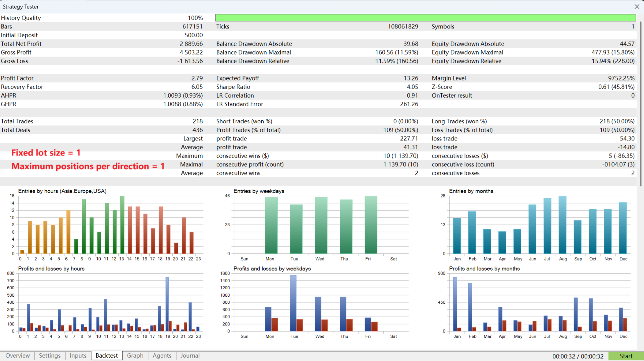Click the Expected Payoff value 13.26
Viewport: 644px width, 361px height.
[411, 78]
